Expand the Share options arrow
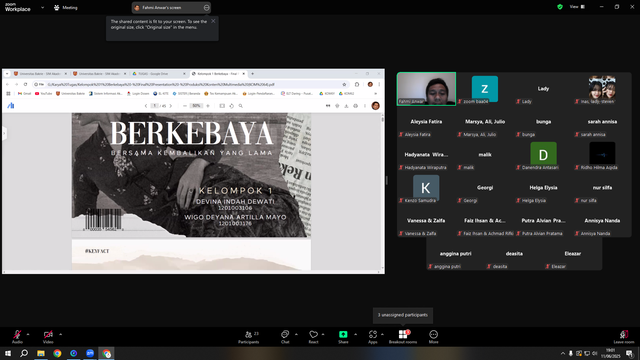The height and width of the screenshot is (360, 640). pos(356,334)
